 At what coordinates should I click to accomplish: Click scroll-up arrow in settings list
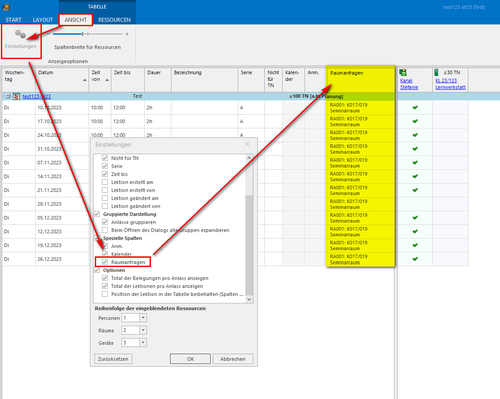point(249,158)
